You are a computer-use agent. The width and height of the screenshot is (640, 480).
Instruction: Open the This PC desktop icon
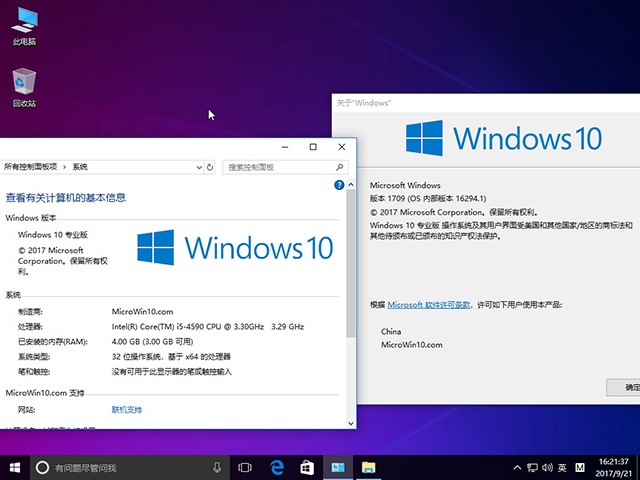(x=24, y=26)
